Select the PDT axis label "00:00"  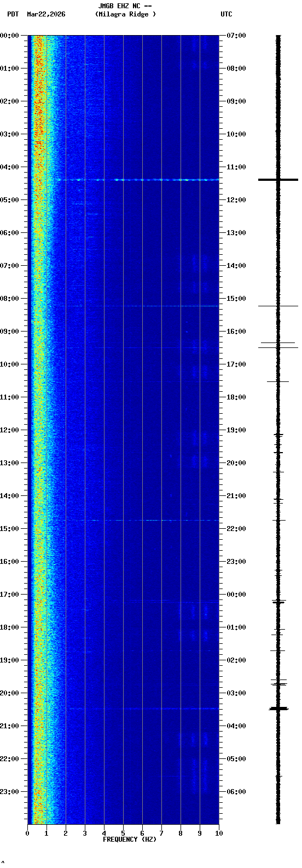point(9,36)
